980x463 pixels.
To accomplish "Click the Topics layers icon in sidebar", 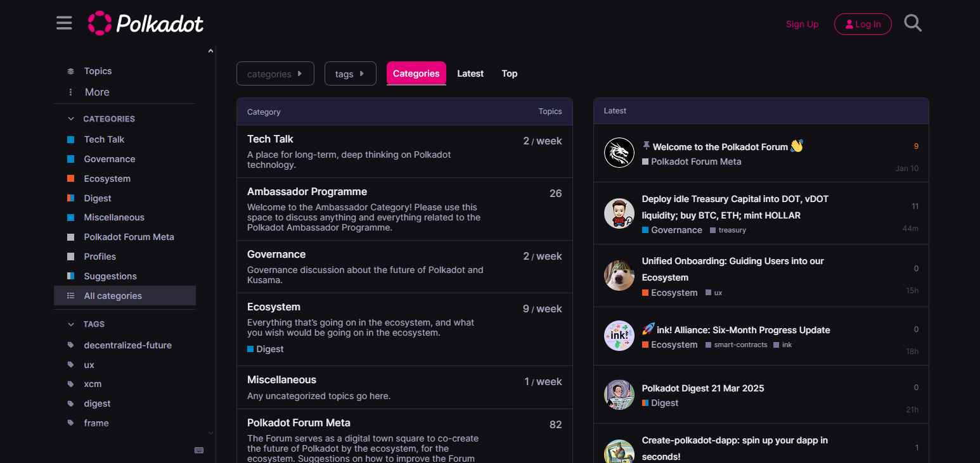I will coord(71,71).
